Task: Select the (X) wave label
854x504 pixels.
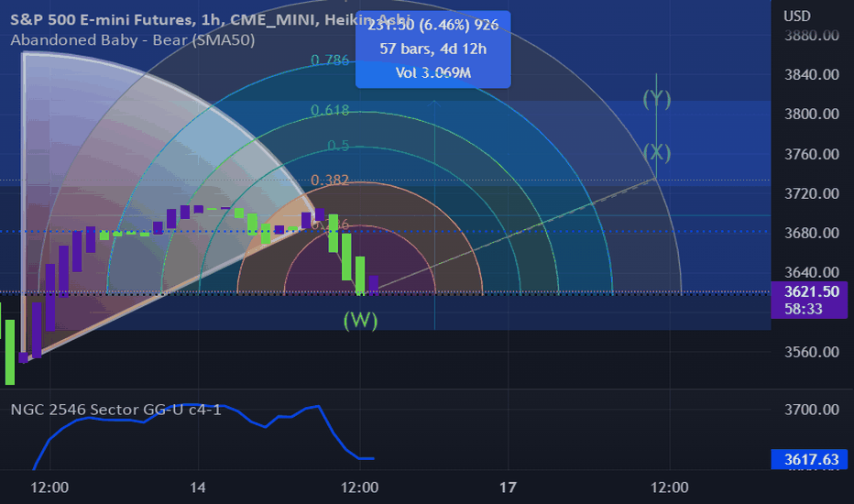Action: (x=656, y=152)
